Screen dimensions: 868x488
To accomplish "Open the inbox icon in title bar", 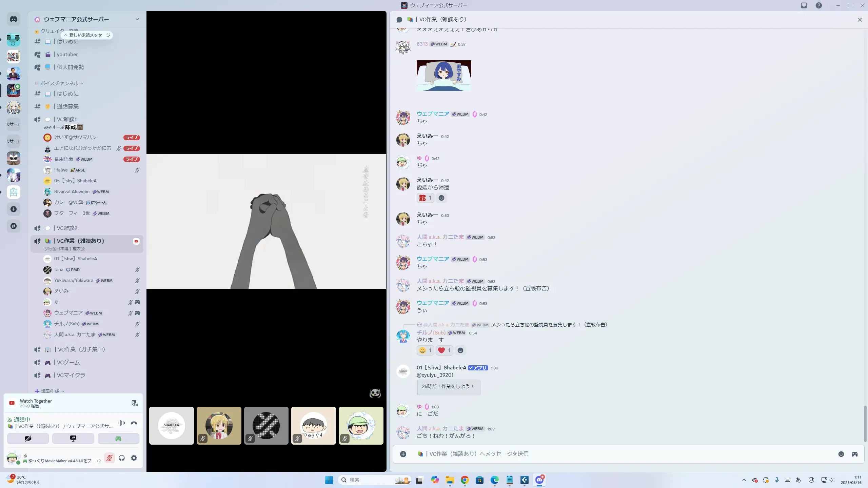I will [804, 5].
